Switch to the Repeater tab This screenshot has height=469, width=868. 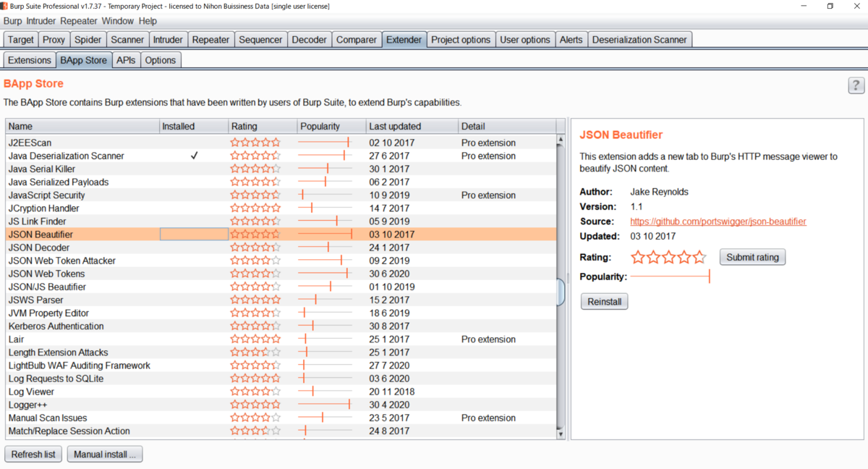tap(210, 40)
